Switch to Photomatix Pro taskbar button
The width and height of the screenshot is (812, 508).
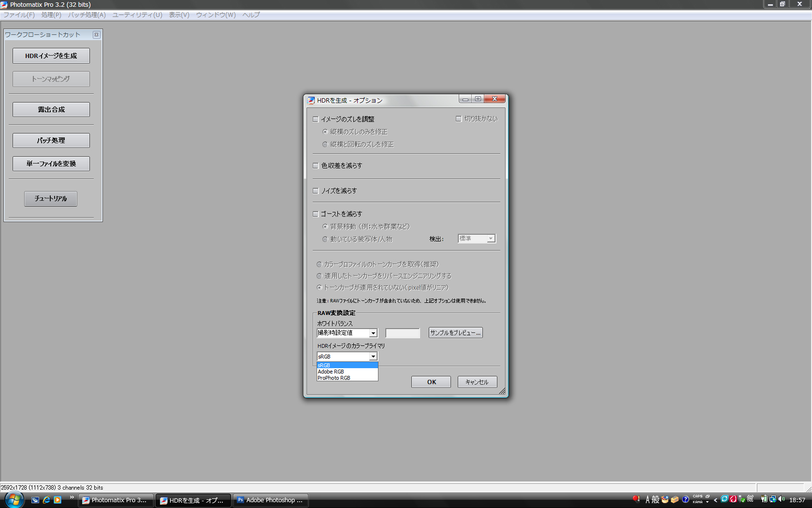coord(116,500)
